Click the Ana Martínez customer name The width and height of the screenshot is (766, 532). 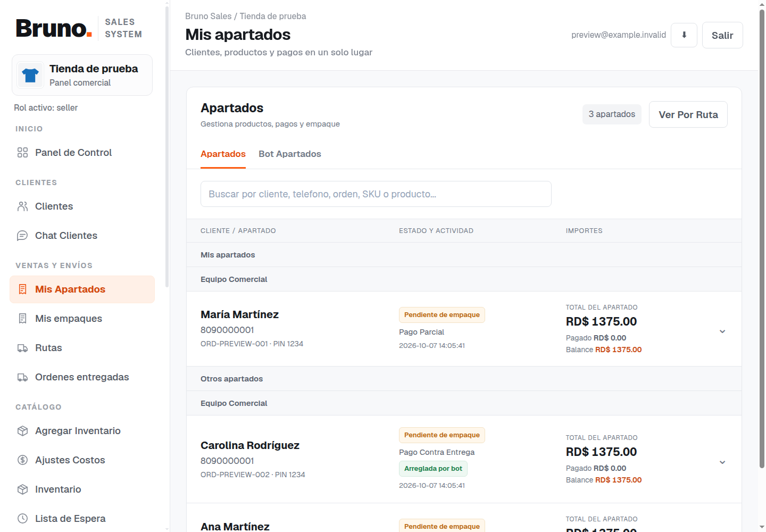[x=235, y=526]
